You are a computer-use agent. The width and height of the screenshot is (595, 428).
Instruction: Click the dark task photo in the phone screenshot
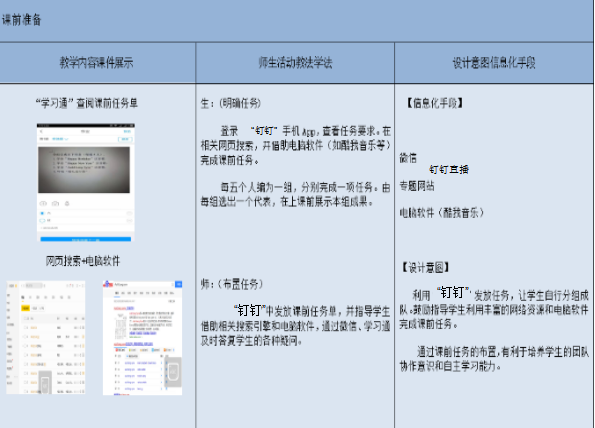84,170
